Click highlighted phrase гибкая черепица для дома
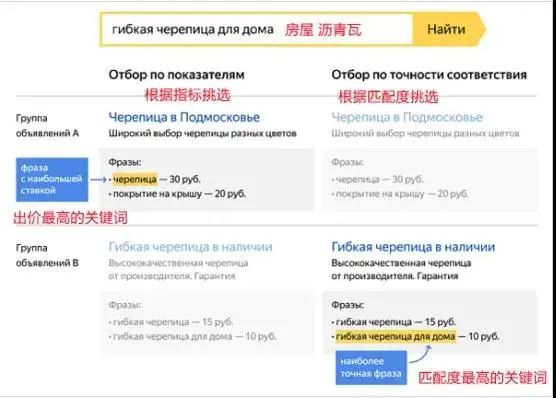 (395, 336)
